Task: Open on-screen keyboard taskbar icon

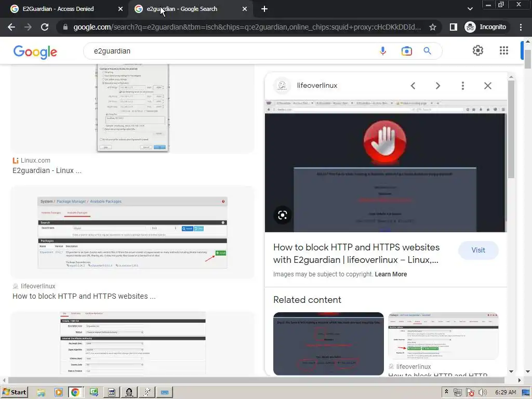Action: coord(165,393)
